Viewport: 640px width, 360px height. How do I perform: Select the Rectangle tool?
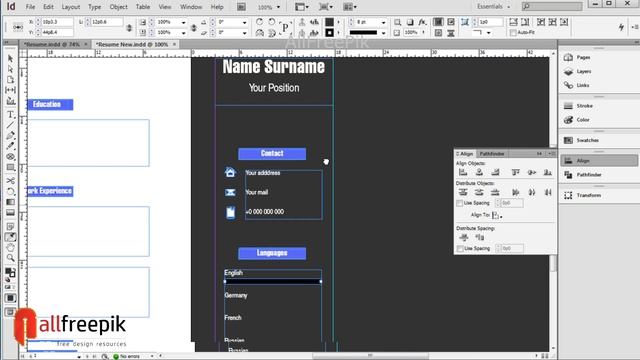tap(11, 167)
